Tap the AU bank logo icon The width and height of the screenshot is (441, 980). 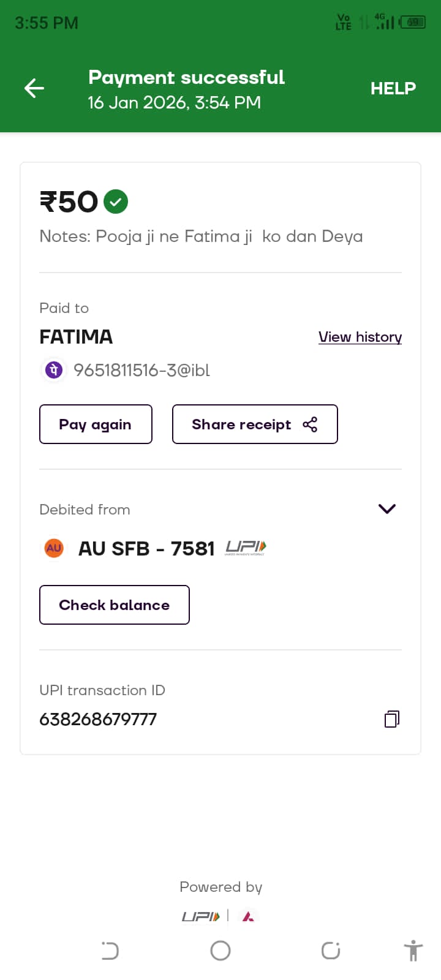tap(54, 548)
